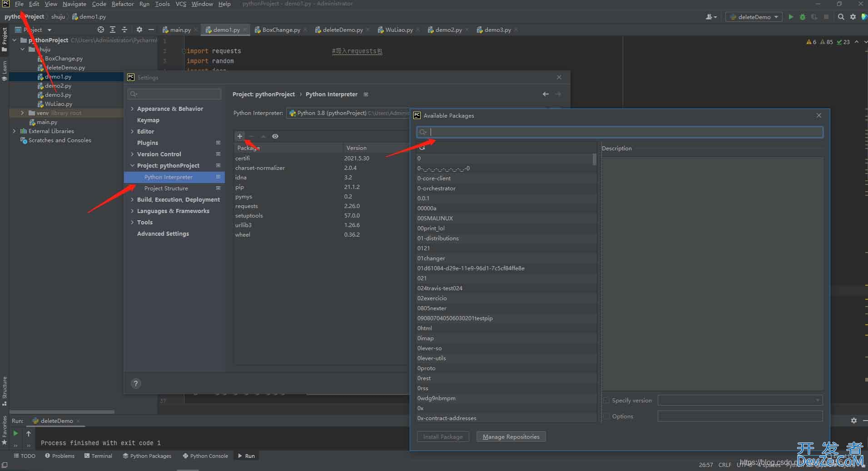Open Search Everywhere magnifier icon
The height and width of the screenshot is (471, 868).
pos(841,17)
